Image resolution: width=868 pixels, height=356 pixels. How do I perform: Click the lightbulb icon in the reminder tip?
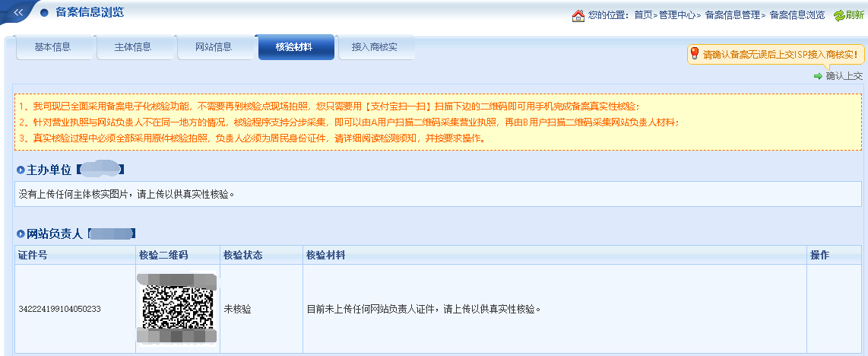[694, 54]
